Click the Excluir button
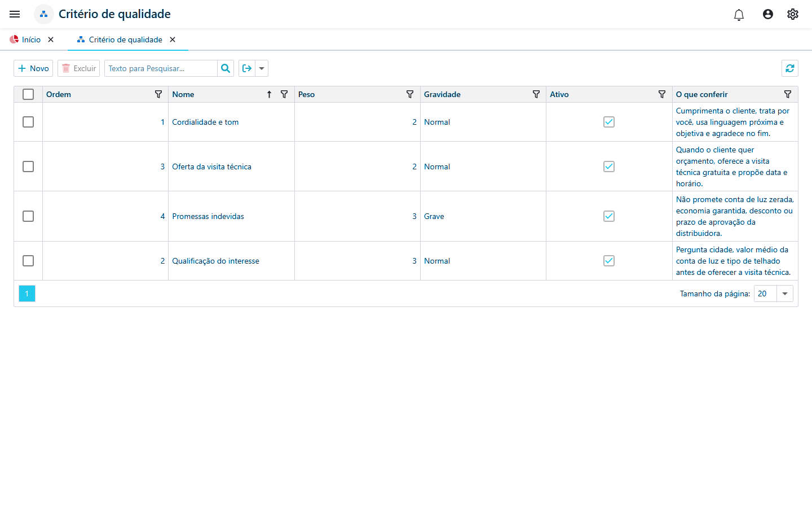The image size is (812, 508). click(78, 68)
